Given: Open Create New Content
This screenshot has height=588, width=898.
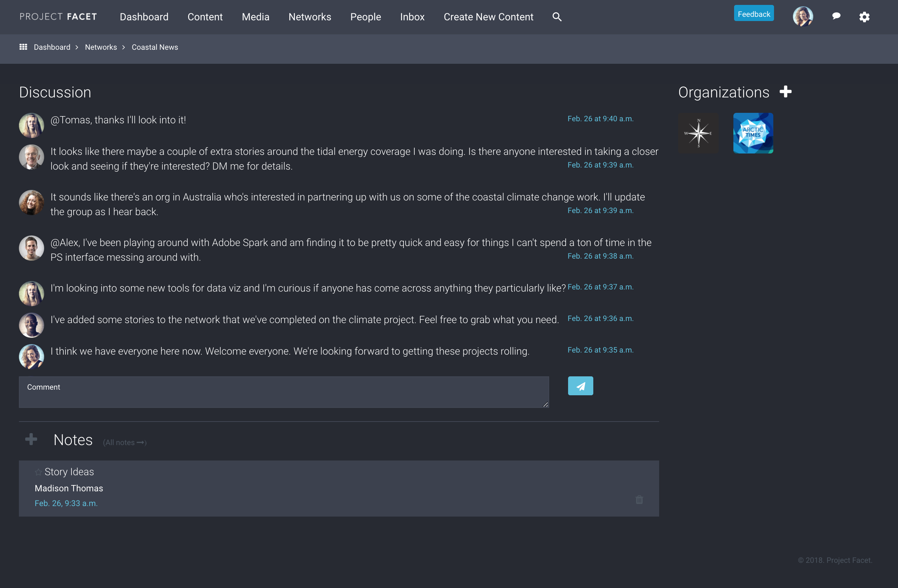Looking at the screenshot, I should pos(488,16).
